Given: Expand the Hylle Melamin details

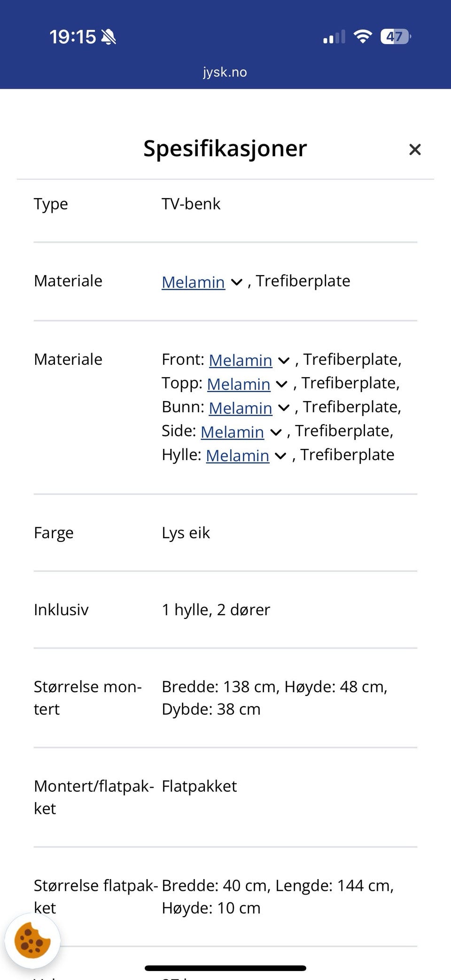Looking at the screenshot, I should point(280,455).
